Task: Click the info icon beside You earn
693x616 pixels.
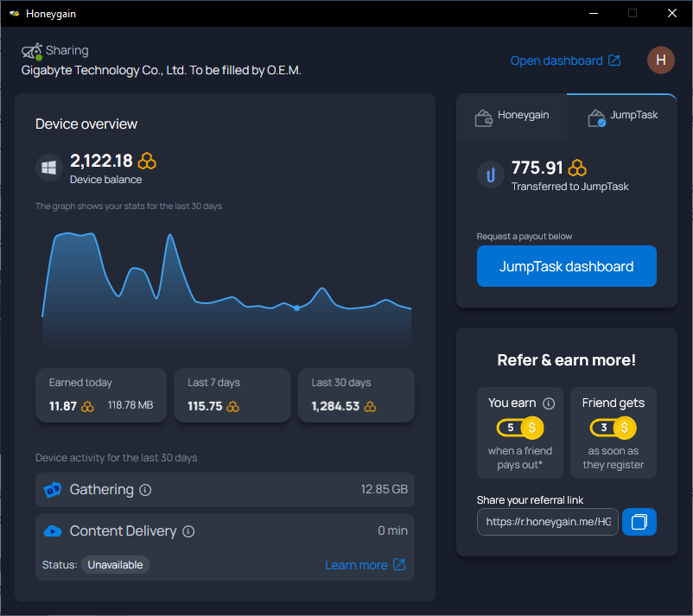Action: pos(549,403)
